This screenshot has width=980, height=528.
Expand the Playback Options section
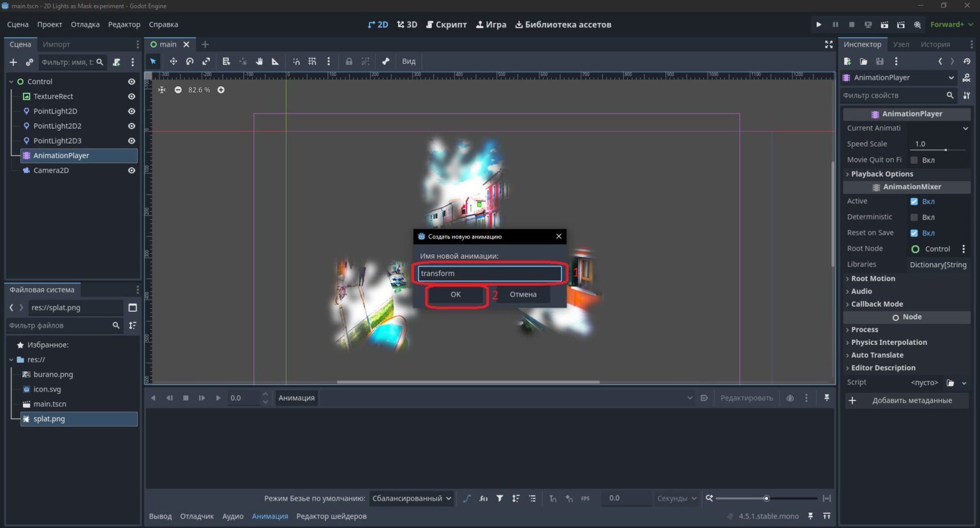[x=882, y=173]
